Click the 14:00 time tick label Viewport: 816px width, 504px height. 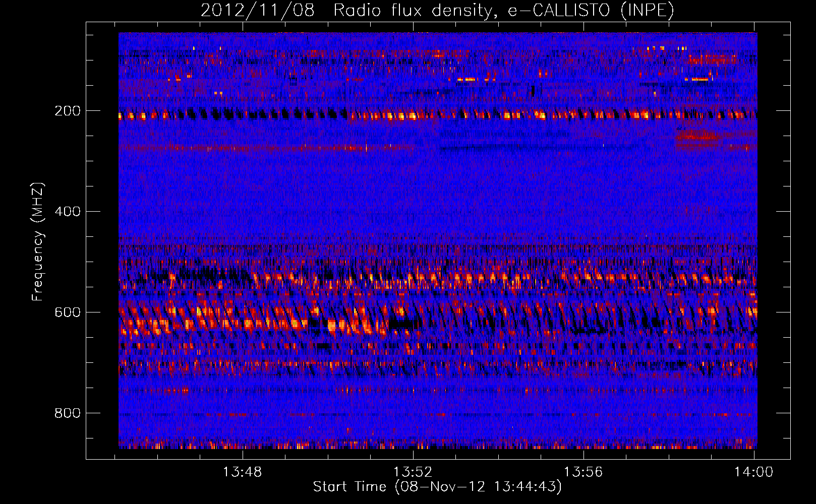[754, 472]
